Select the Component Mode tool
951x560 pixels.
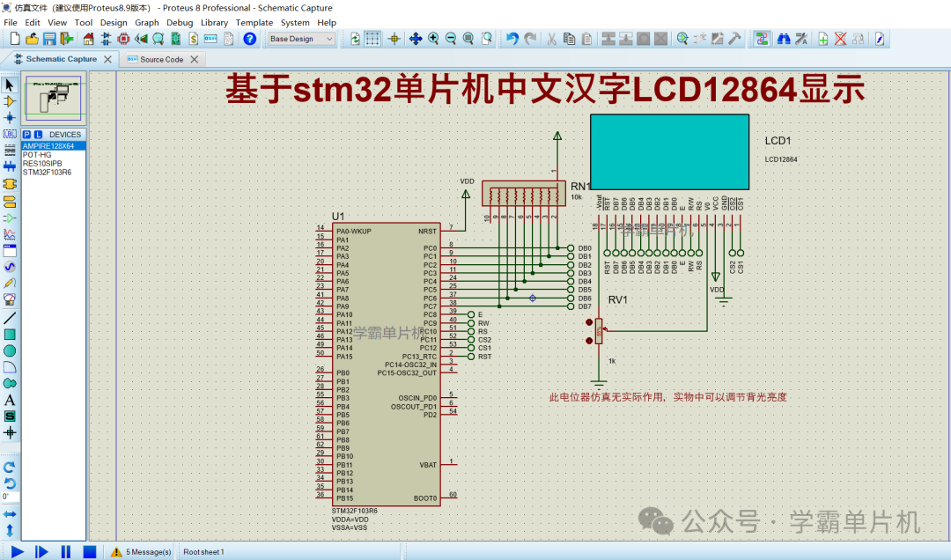pyautogui.click(x=10, y=101)
